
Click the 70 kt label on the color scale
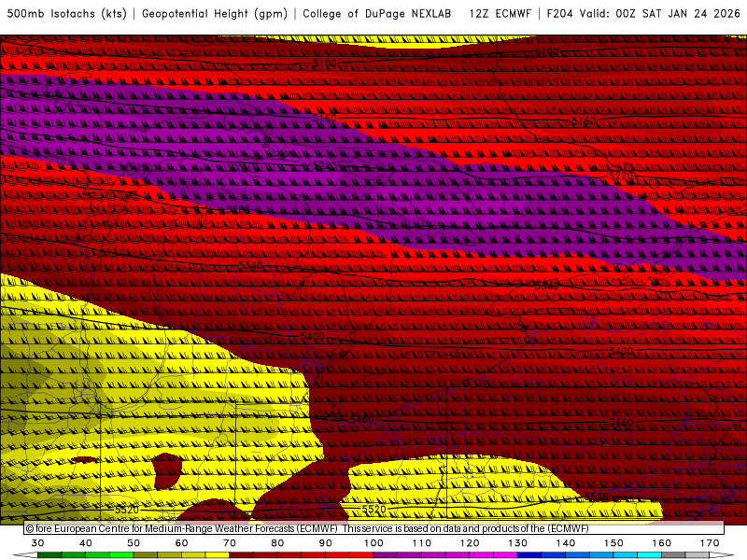[230, 543]
